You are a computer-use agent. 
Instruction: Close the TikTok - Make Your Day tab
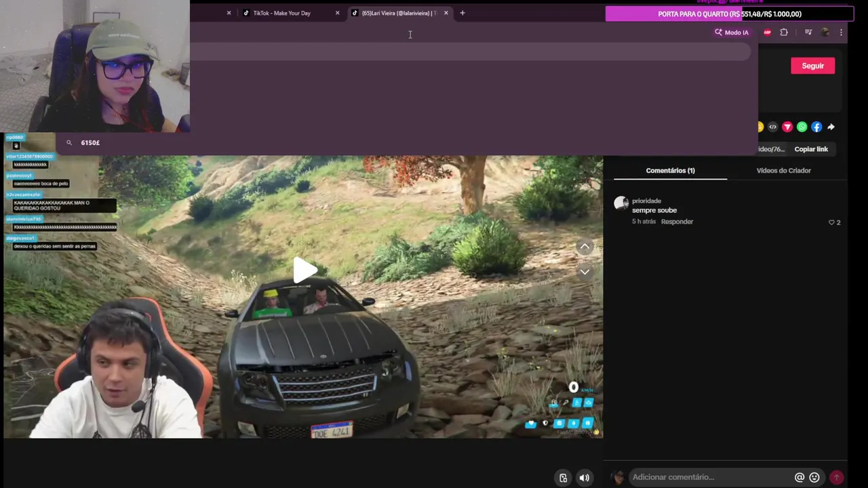point(337,13)
